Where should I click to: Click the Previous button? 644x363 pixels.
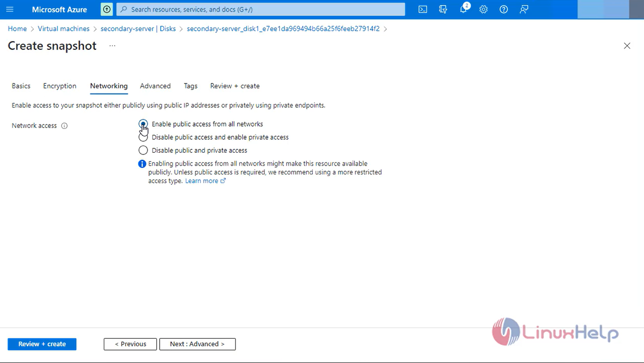(130, 344)
